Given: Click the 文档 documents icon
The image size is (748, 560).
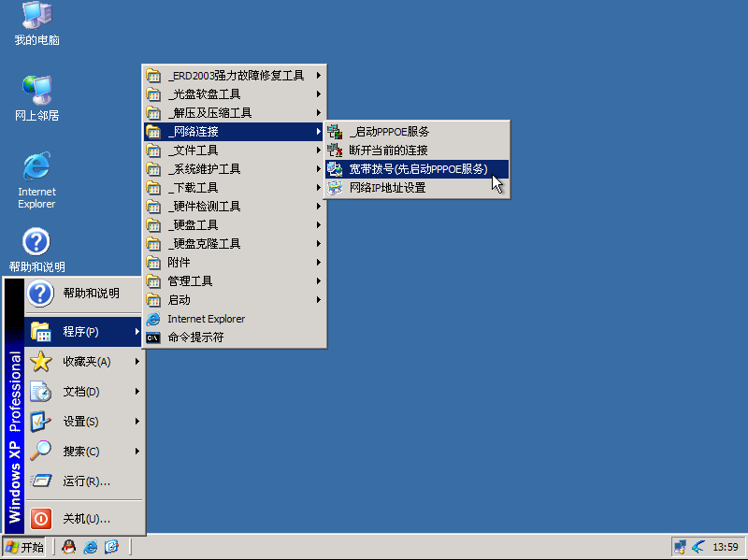Looking at the screenshot, I should coord(41,392).
